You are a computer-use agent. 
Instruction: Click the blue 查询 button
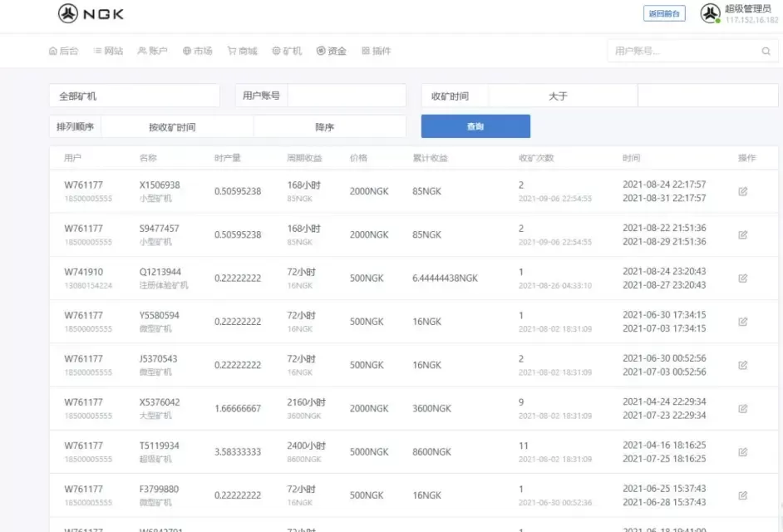point(475,126)
